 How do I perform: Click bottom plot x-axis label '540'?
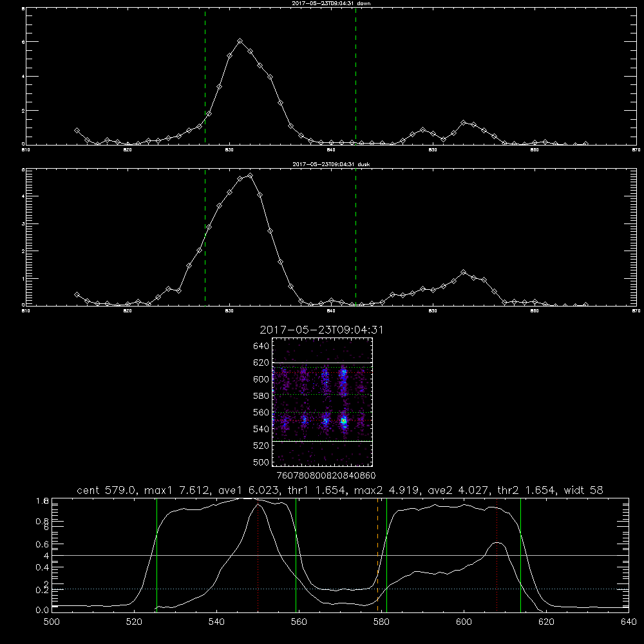click(216, 622)
